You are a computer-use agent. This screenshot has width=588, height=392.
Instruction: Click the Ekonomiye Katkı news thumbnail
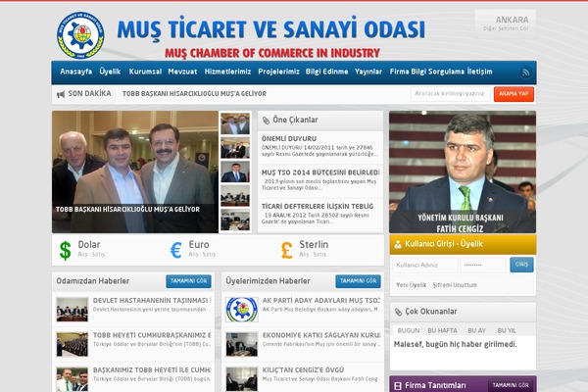point(242,344)
